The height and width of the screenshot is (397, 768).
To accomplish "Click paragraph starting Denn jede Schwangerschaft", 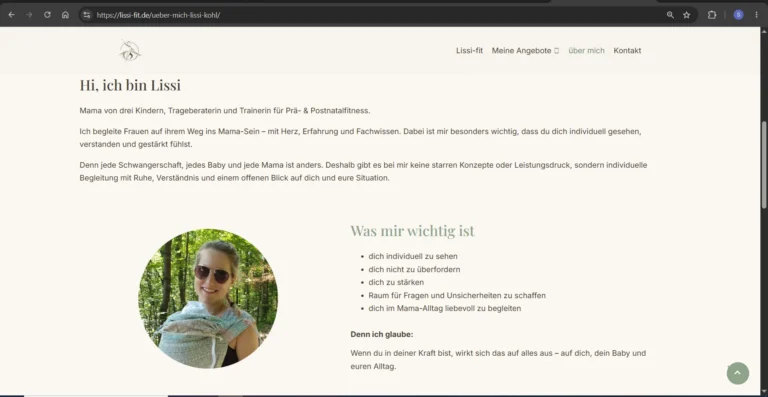I will tap(363, 171).
